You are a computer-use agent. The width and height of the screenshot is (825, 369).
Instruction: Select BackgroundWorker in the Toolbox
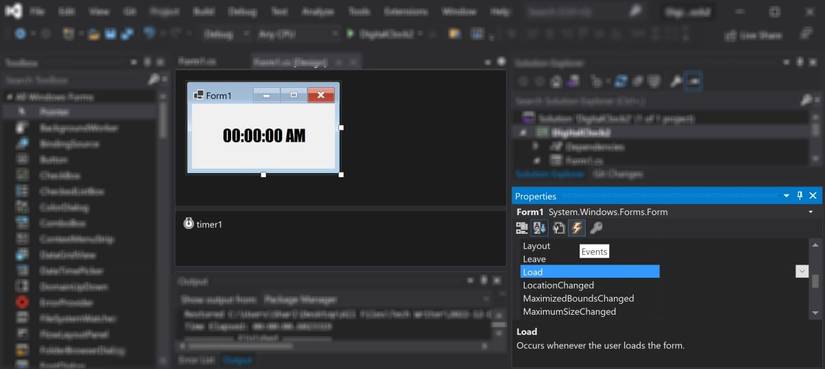pos(80,128)
